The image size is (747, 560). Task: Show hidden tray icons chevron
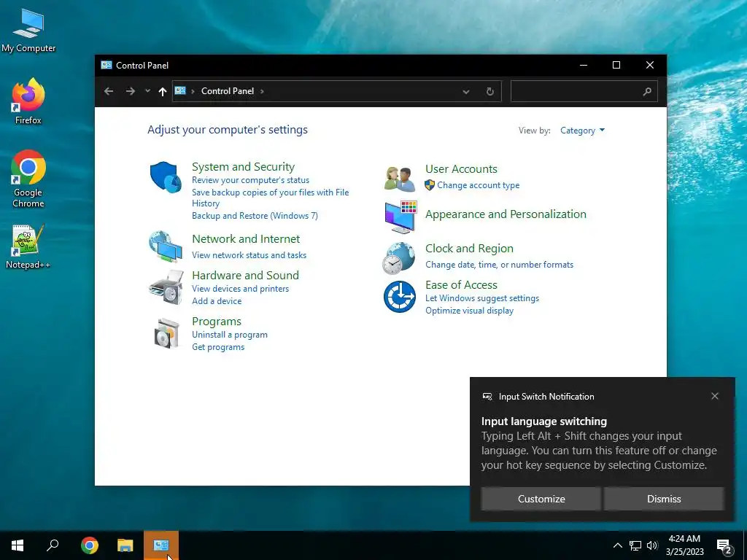pos(617,545)
